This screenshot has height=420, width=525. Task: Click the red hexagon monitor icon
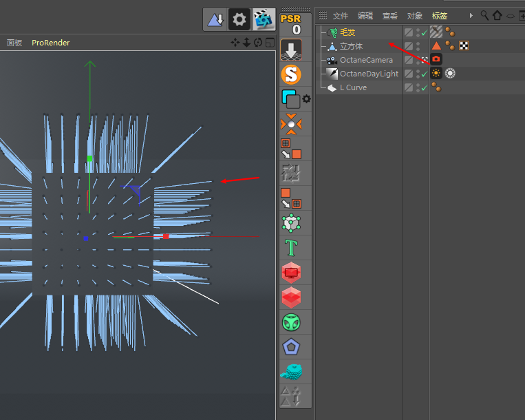click(x=291, y=272)
